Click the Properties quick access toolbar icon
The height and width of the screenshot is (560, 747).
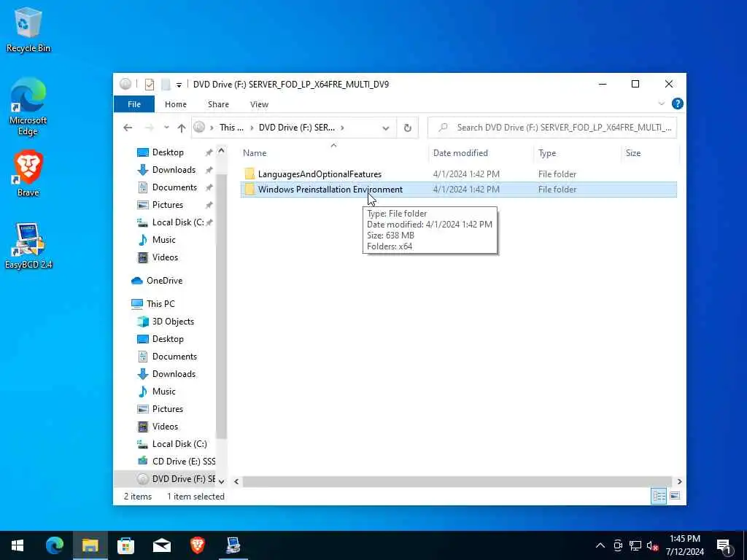(149, 85)
